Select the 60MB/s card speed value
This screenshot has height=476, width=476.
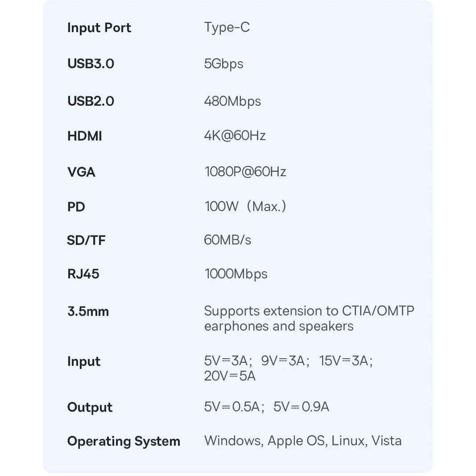pyautogui.click(x=228, y=240)
